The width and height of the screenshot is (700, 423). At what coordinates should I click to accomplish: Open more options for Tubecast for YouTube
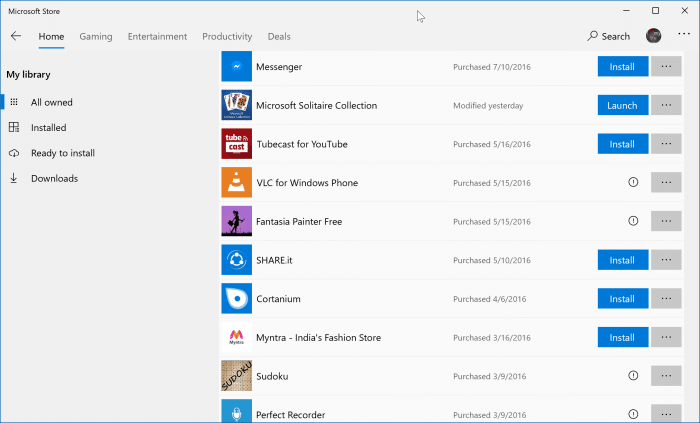click(666, 144)
